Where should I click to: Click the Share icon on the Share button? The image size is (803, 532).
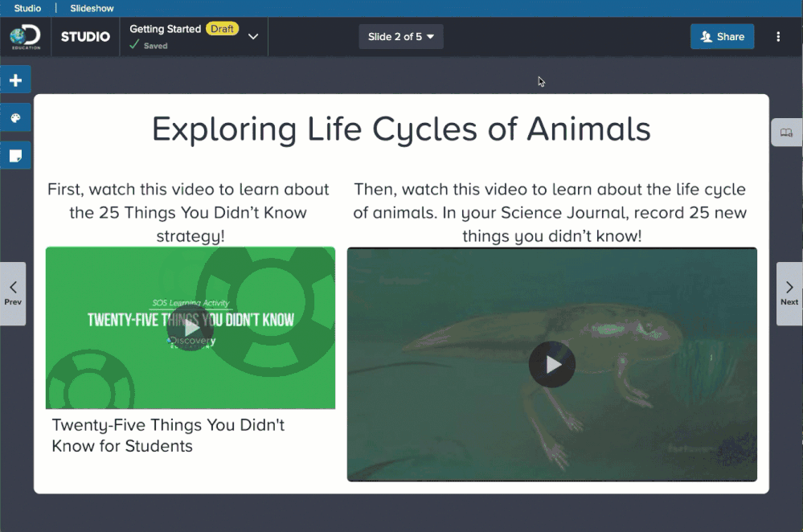point(707,36)
